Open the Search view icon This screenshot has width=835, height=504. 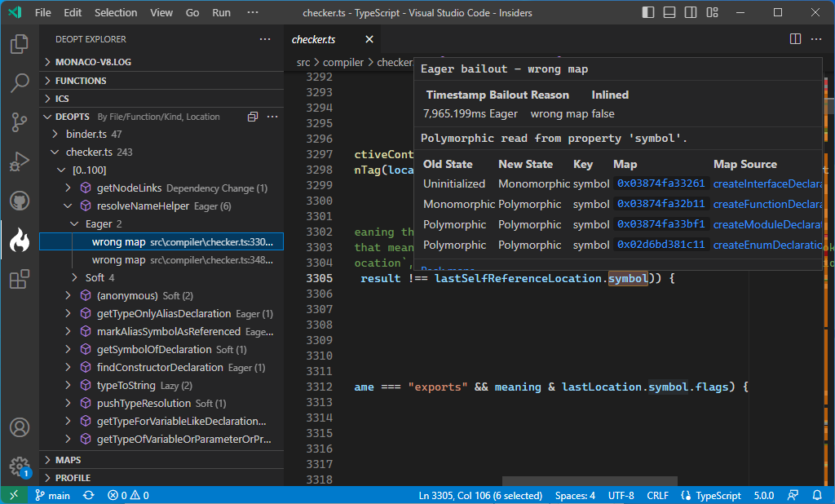tap(20, 83)
